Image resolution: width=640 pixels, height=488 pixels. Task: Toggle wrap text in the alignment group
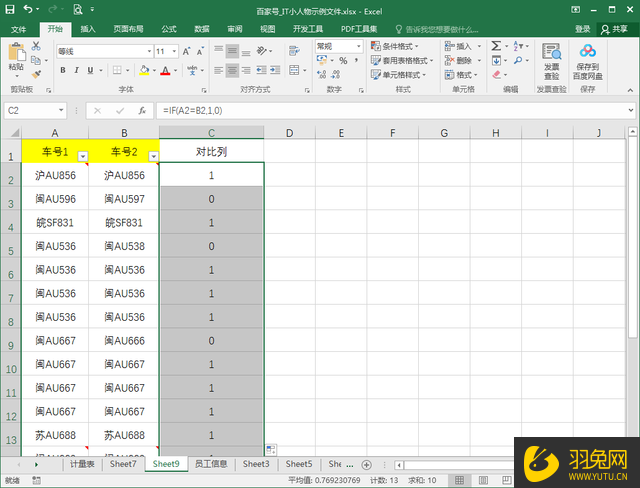coord(294,51)
